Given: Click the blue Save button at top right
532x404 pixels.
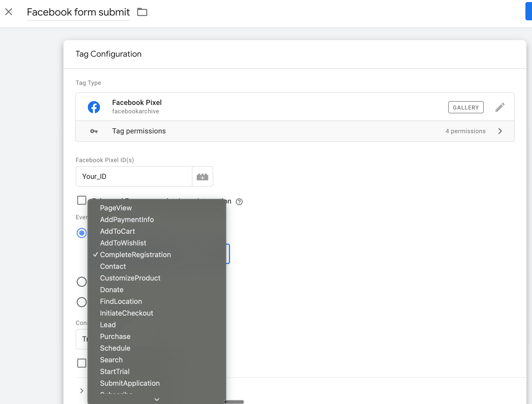Looking at the screenshot, I should 528,11.
